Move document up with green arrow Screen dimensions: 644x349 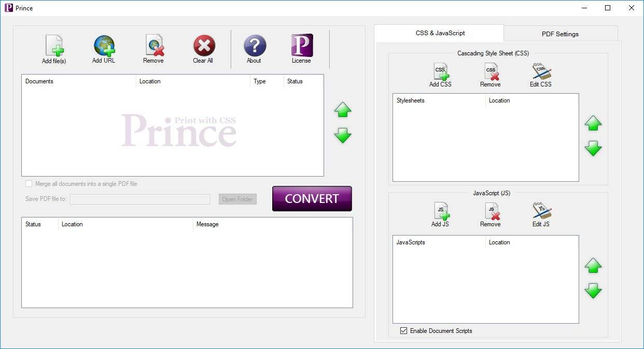(x=343, y=110)
